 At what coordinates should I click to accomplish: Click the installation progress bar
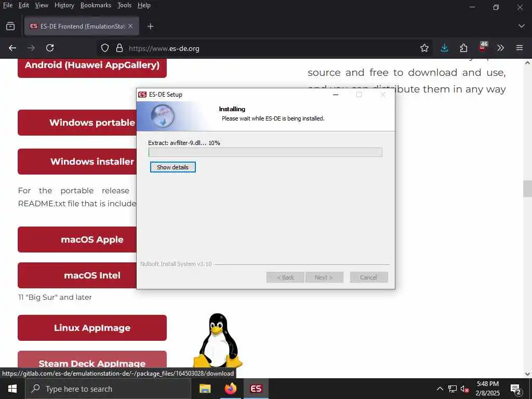[265, 152]
